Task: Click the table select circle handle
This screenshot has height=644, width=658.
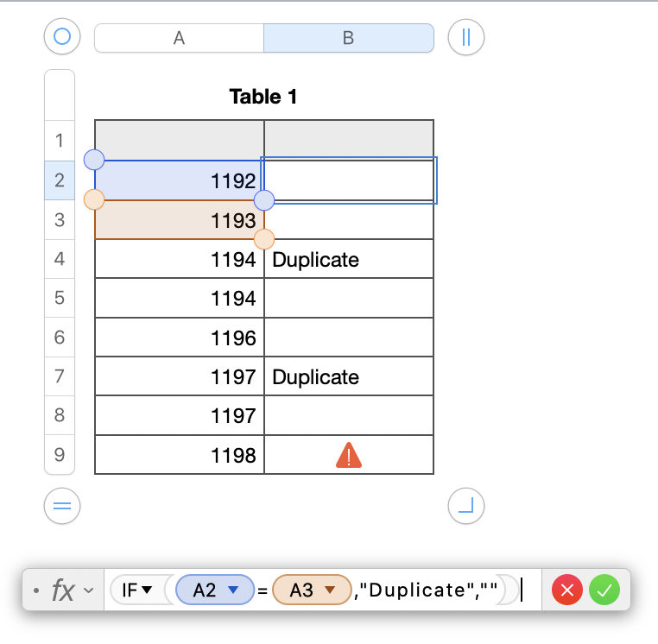Action: click(x=61, y=37)
